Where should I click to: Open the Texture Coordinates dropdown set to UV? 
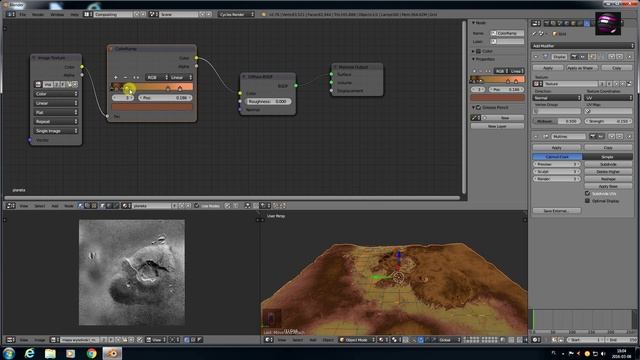609,98
